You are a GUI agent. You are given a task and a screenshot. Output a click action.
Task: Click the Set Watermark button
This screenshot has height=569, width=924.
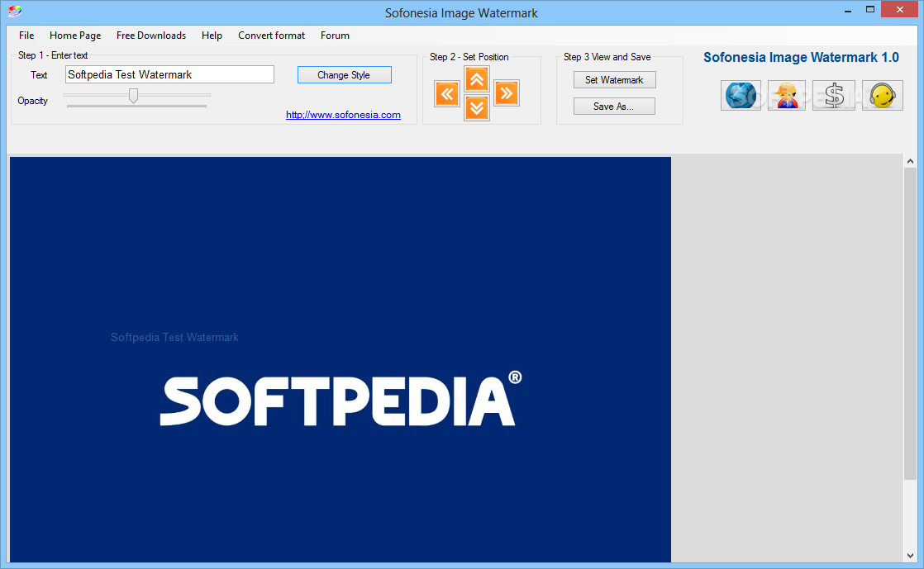(614, 79)
